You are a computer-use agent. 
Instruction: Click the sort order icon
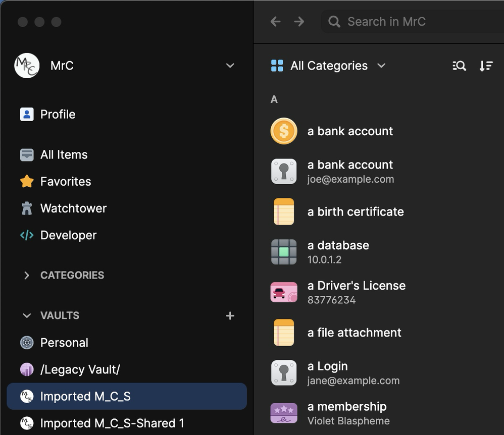tap(486, 66)
